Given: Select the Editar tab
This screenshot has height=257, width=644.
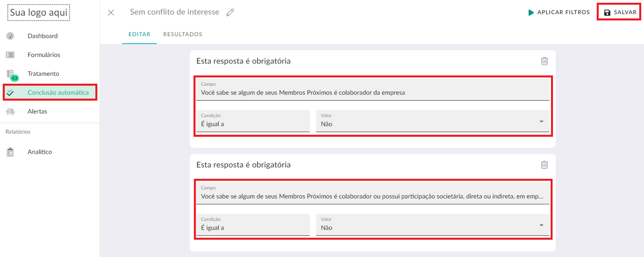Looking at the screenshot, I should click(139, 34).
